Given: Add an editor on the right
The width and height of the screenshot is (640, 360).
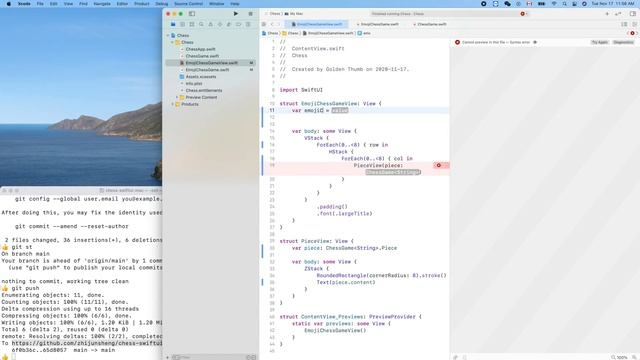Looking at the screenshot, I should [x=634, y=24].
